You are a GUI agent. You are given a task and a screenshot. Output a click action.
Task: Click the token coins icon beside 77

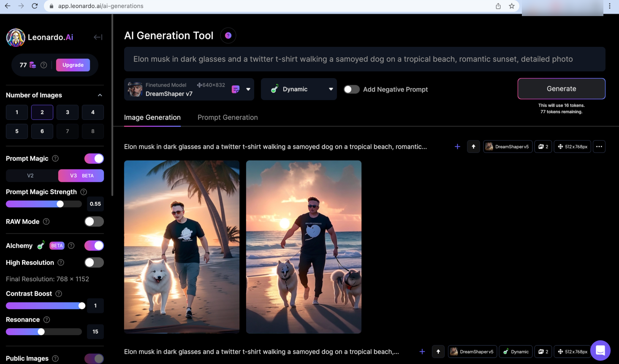coord(33,65)
